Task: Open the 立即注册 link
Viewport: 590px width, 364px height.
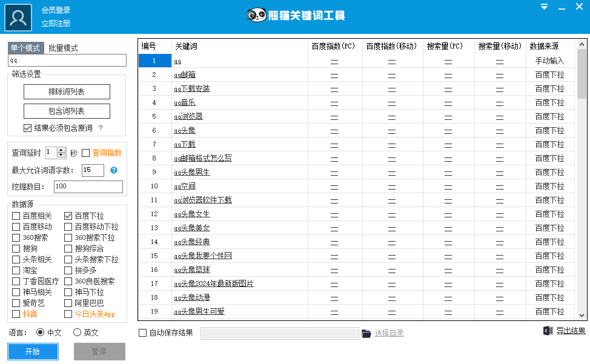Action: point(56,24)
